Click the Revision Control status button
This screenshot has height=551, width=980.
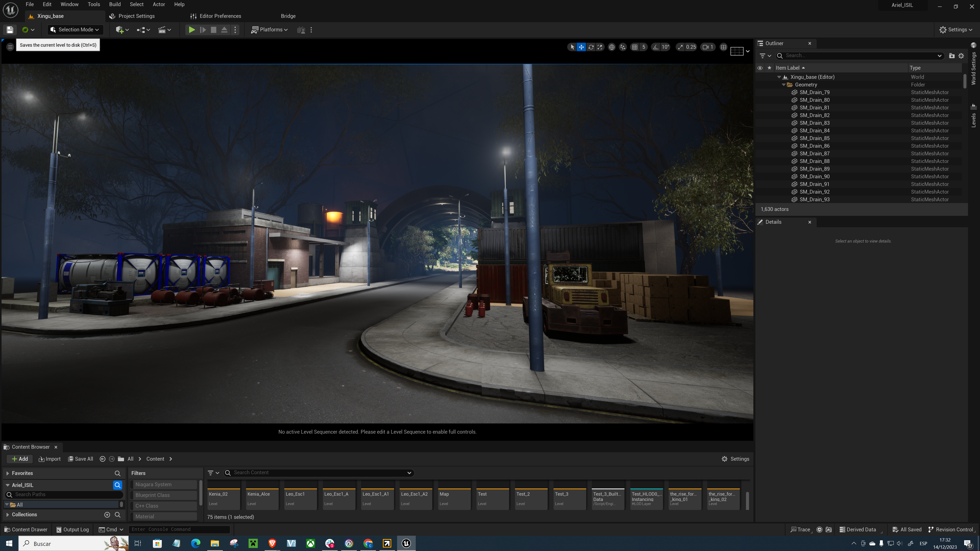(x=951, y=529)
